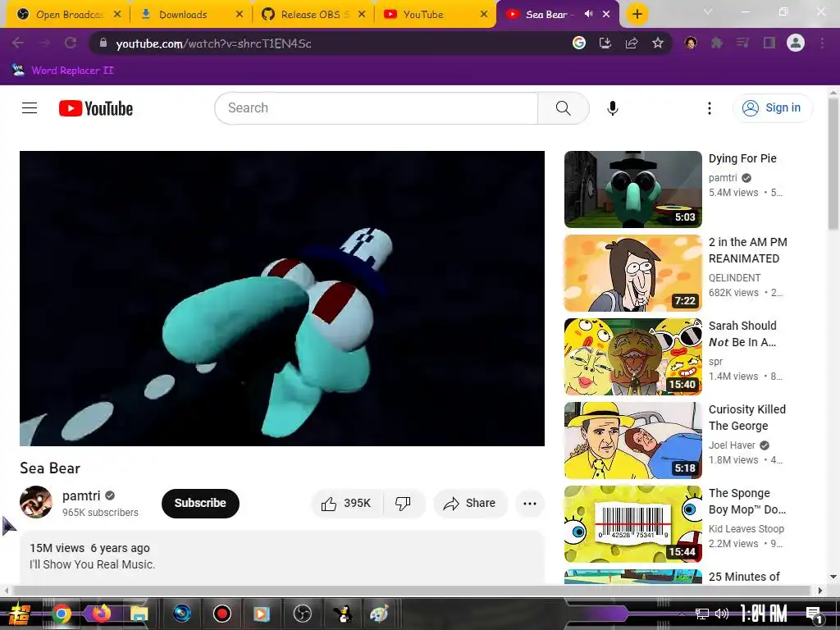Open more actions ellipsis under the video
The image size is (840, 630).
tap(530, 504)
